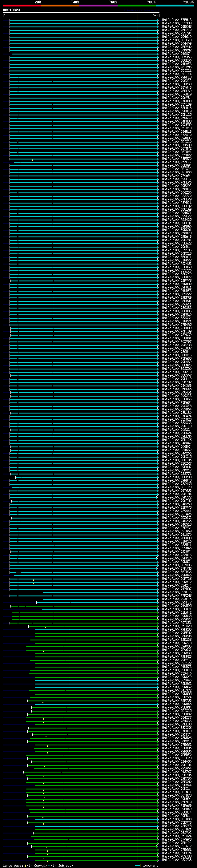Click UniRef100_Q5K126 label
This screenshot has width=197, height=868.
coord(177,440)
